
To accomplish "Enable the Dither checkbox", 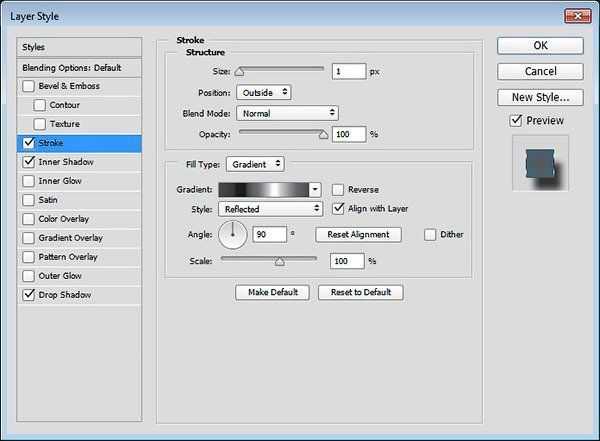I will coord(430,234).
